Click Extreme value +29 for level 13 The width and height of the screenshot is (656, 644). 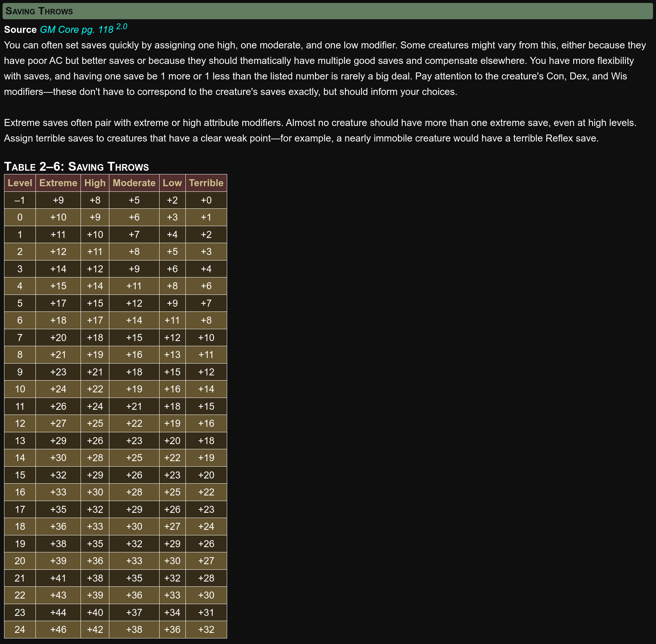click(x=58, y=441)
